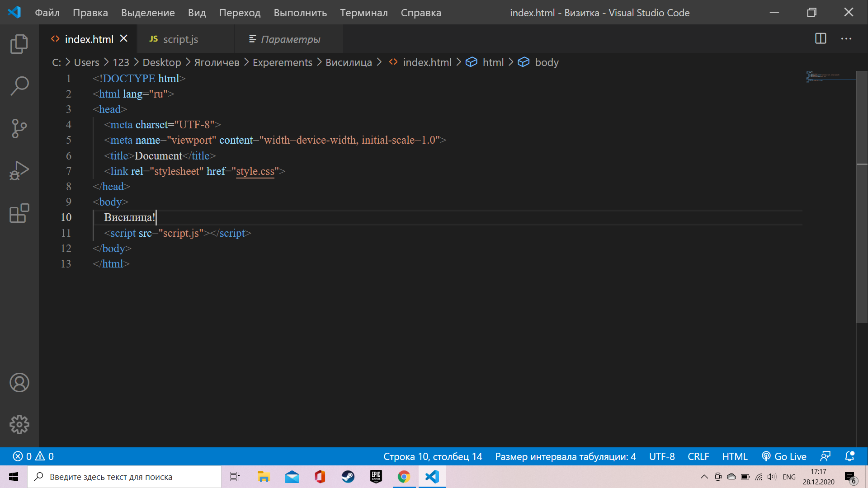Open Task View on taskbar
Image resolution: width=868 pixels, height=488 pixels.
tap(235, 477)
